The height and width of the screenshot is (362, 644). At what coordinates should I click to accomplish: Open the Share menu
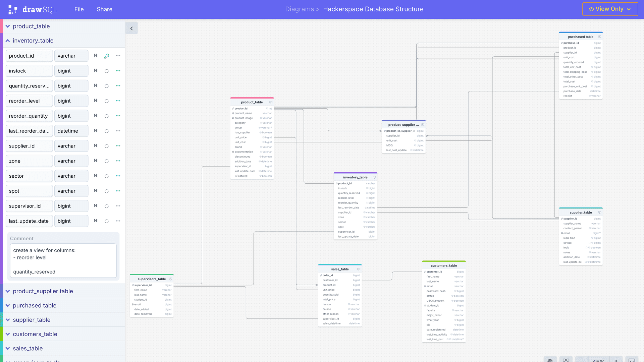click(105, 9)
